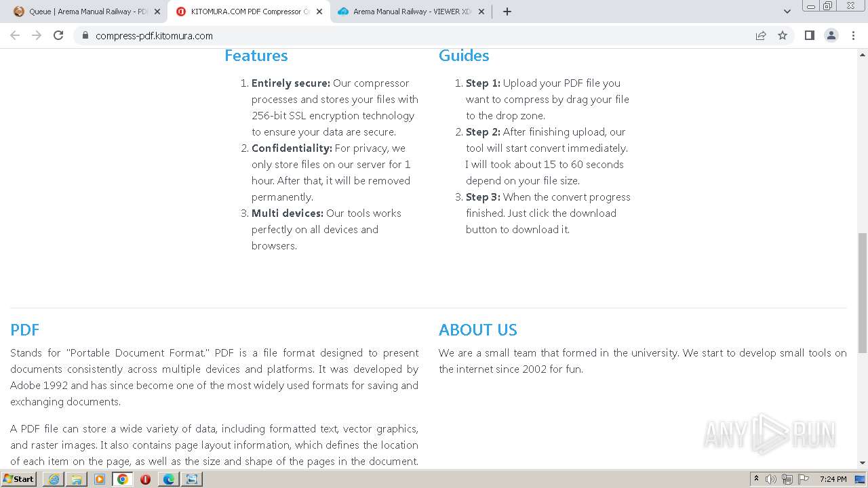Go forward to the next page
Image resolution: width=868 pixels, height=488 pixels.
click(37, 35)
